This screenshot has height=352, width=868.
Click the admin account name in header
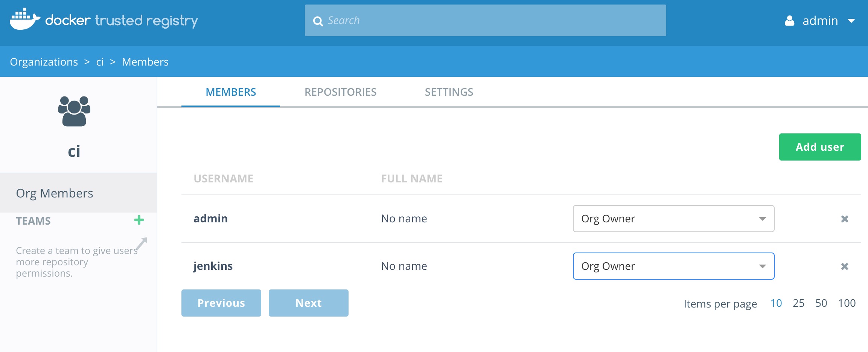click(820, 21)
